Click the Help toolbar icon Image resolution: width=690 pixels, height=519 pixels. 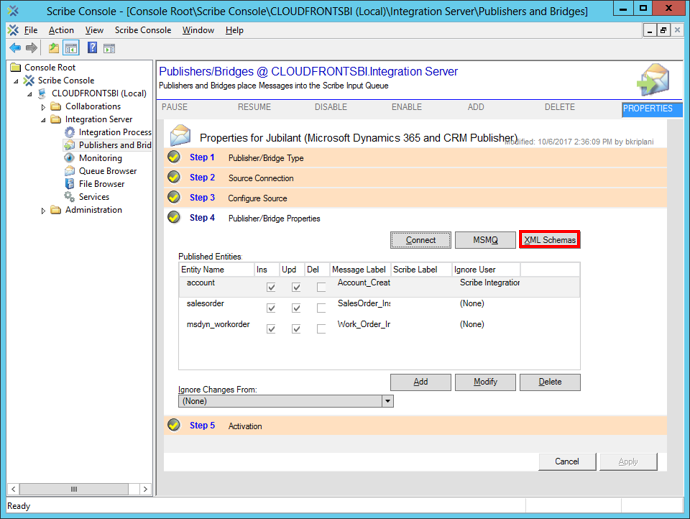(93, 48)
